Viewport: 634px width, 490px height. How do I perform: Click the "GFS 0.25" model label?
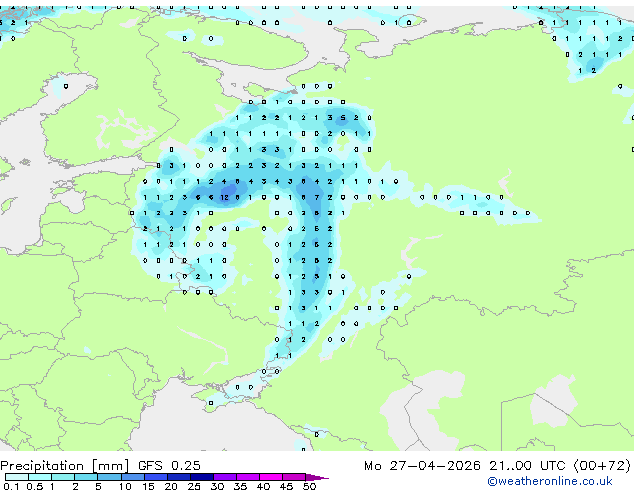(169, 466)
